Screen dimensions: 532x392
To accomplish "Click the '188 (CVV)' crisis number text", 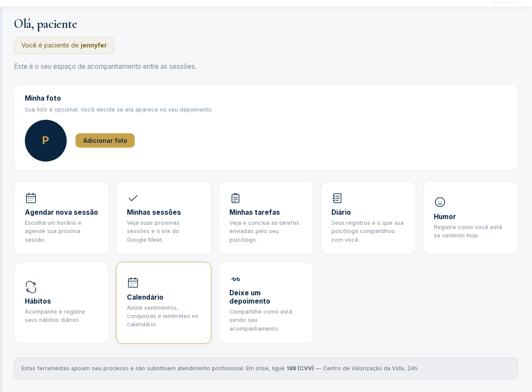I will [x=300, y=368].
